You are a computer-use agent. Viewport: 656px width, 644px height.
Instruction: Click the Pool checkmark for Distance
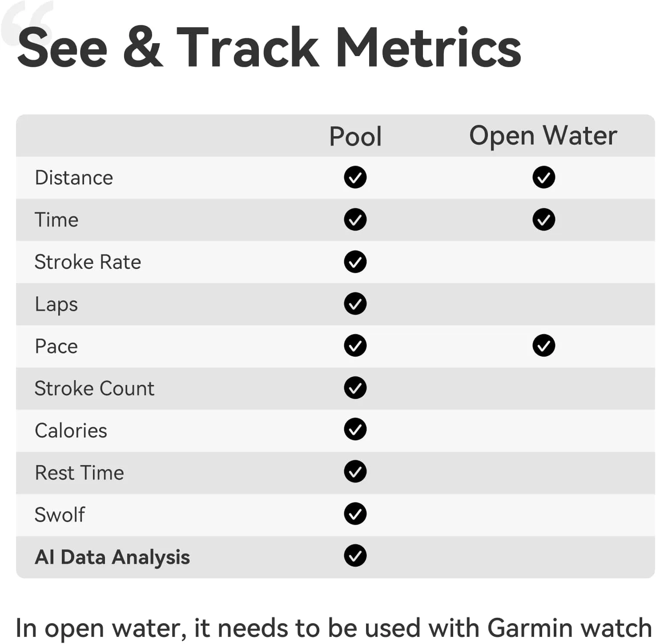pyautogui.click(x=355, y=178)
